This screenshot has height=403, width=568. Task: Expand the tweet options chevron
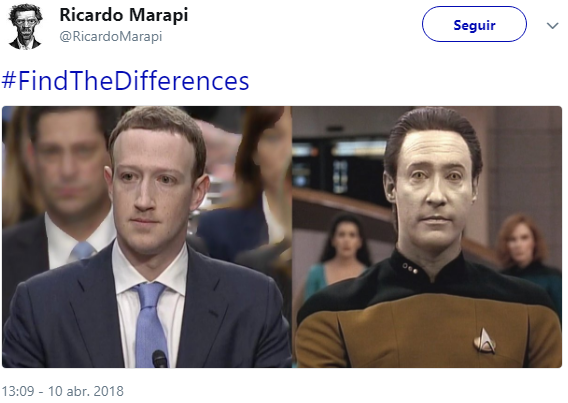(x=552, y=26)
